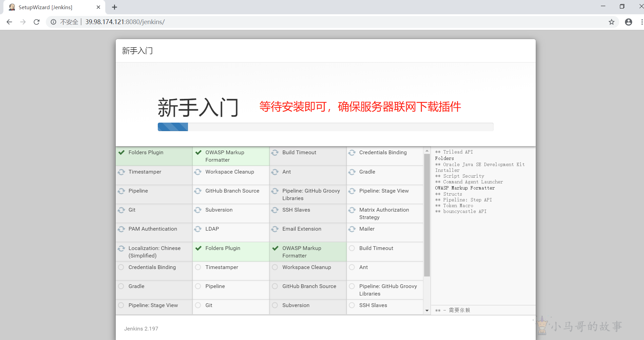644x340 pixels.
Task: Click the Script Security log entry
Action: pos(460,176)
